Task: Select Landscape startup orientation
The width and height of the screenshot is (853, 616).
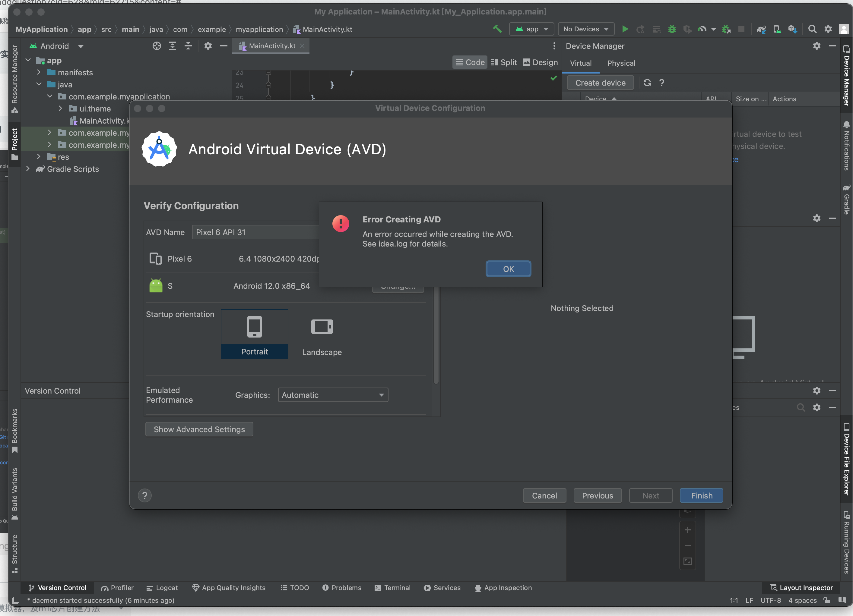Action: pyautogui.click(x=322, y=334)
